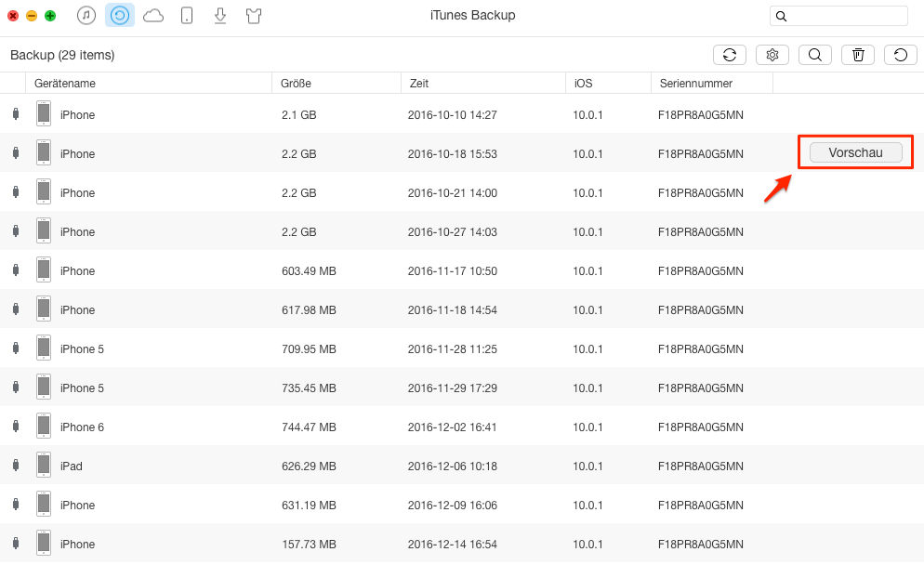Click the device thumbnail of the iPad backup
924x565 pixels.
tap(44, 465)
